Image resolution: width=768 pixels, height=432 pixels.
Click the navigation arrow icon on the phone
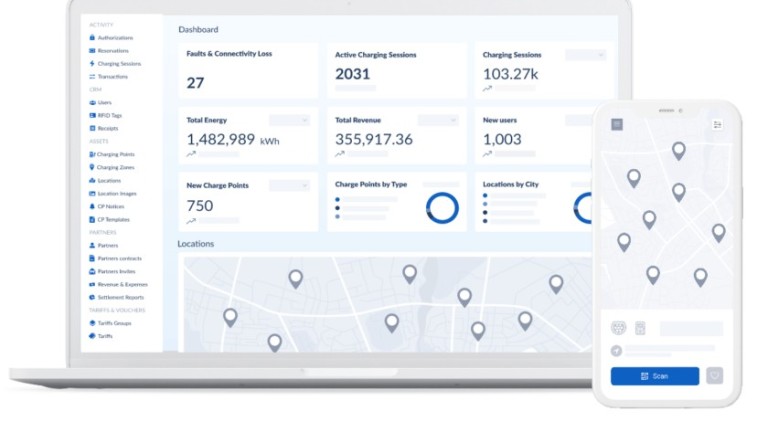coord(617,351)
